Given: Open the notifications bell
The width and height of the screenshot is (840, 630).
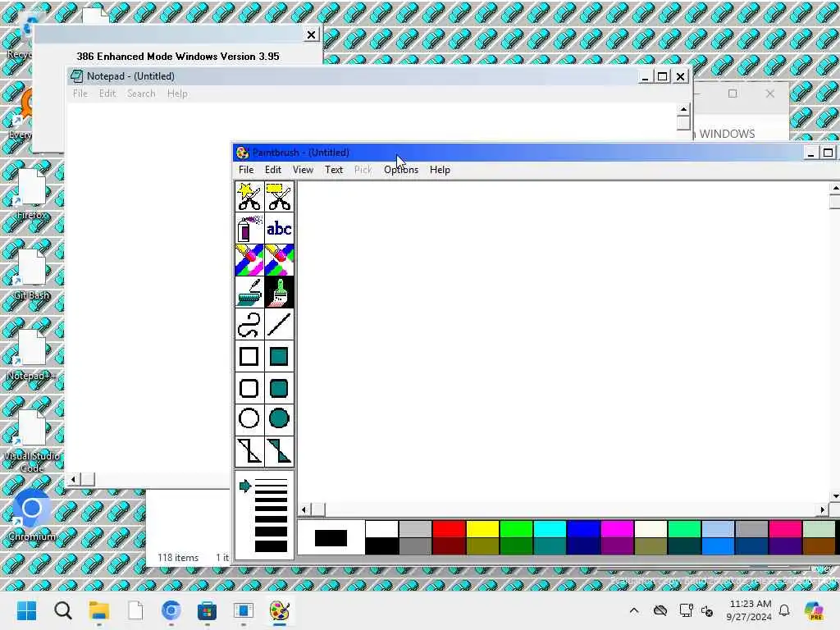Looking at the screenshot, I should (x=784, y=610).
